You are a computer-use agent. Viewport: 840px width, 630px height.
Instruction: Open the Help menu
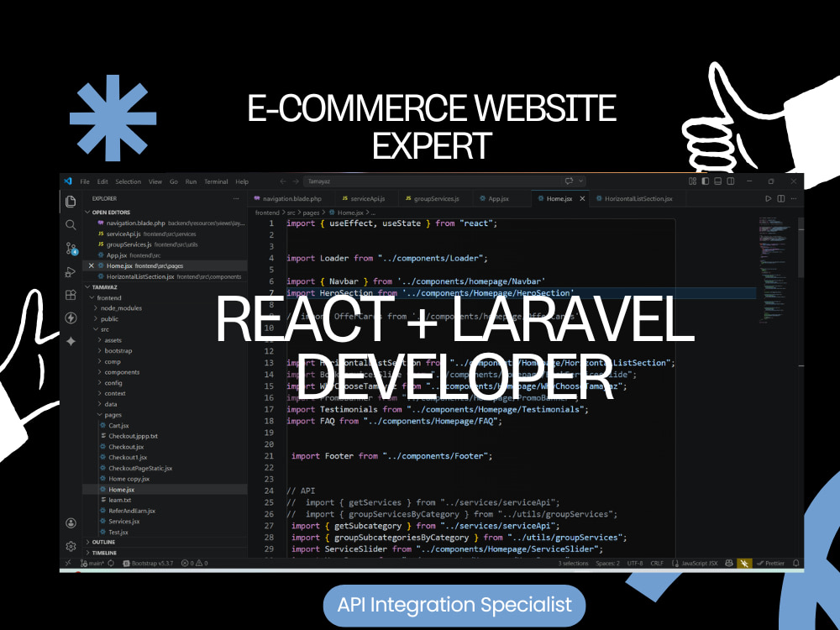coord(242,181)
